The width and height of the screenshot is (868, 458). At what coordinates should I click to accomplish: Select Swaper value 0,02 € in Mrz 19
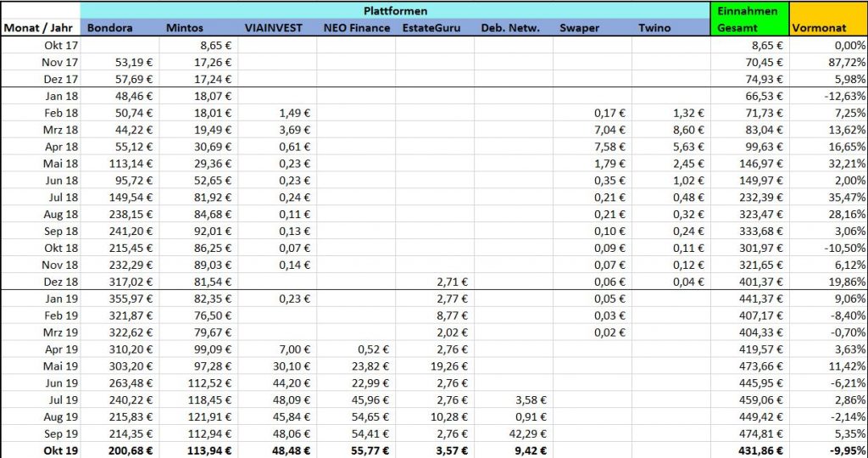click(x=593, y=332)
